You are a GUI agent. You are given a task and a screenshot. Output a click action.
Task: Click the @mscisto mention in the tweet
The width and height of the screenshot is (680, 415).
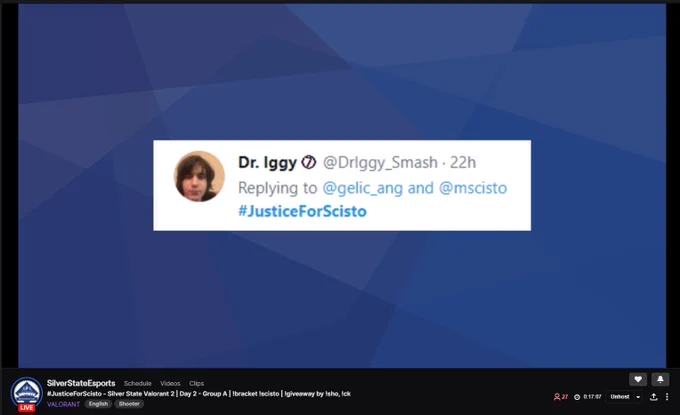[x=473, y=188]
